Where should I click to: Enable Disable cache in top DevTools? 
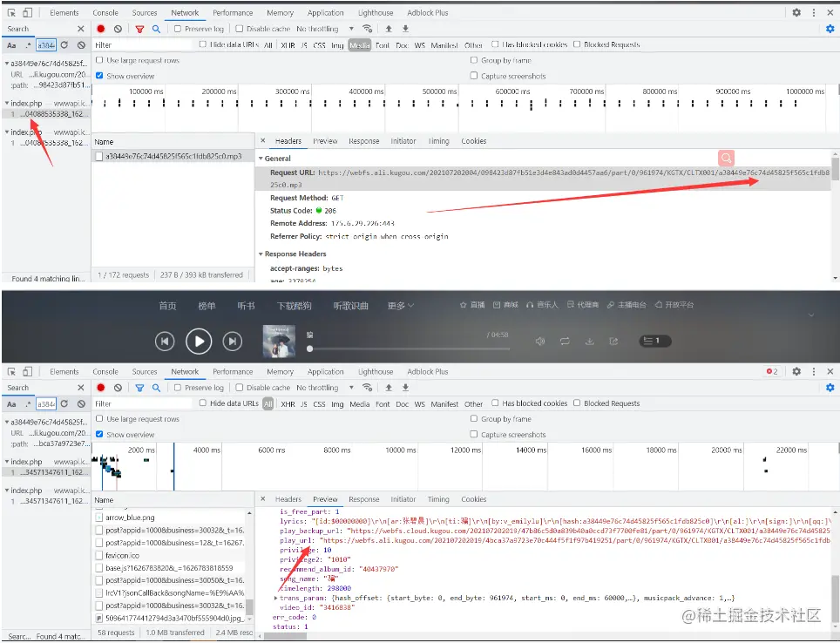click(240, 29)
